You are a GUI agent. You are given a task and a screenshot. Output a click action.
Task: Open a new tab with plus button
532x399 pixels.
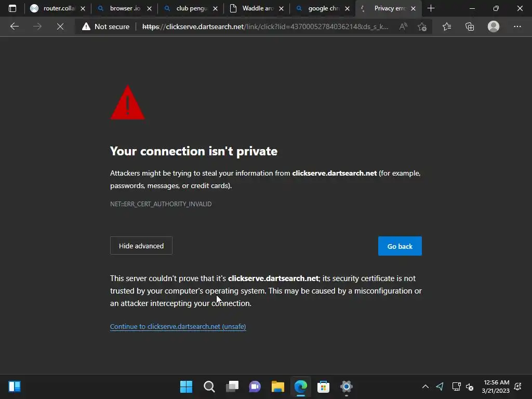coord(431,8)
